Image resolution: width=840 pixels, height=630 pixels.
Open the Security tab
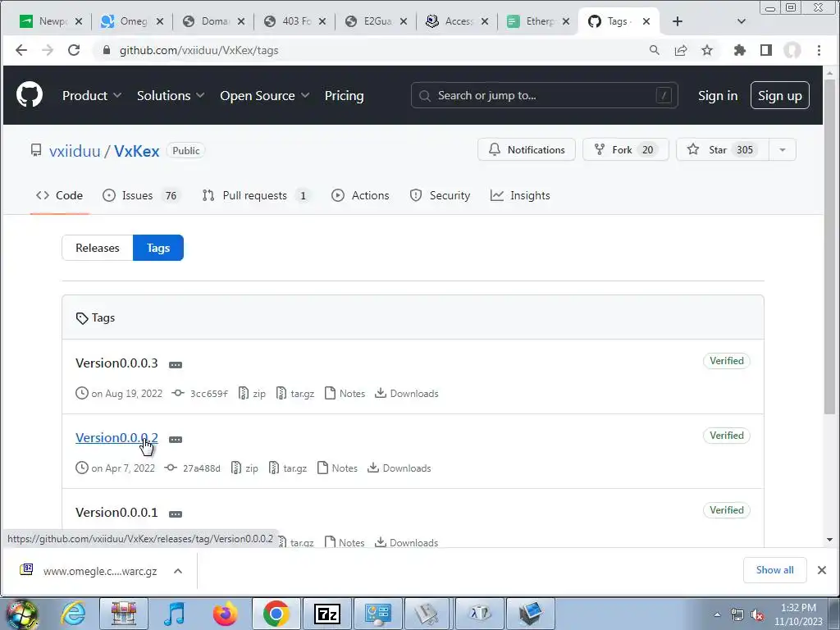coord(440,195)
